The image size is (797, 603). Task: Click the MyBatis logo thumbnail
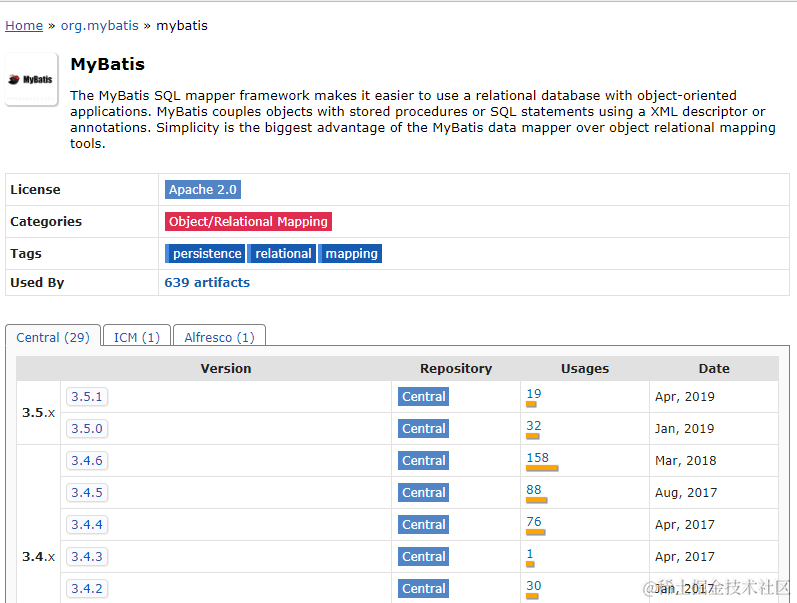coord(32,79)
